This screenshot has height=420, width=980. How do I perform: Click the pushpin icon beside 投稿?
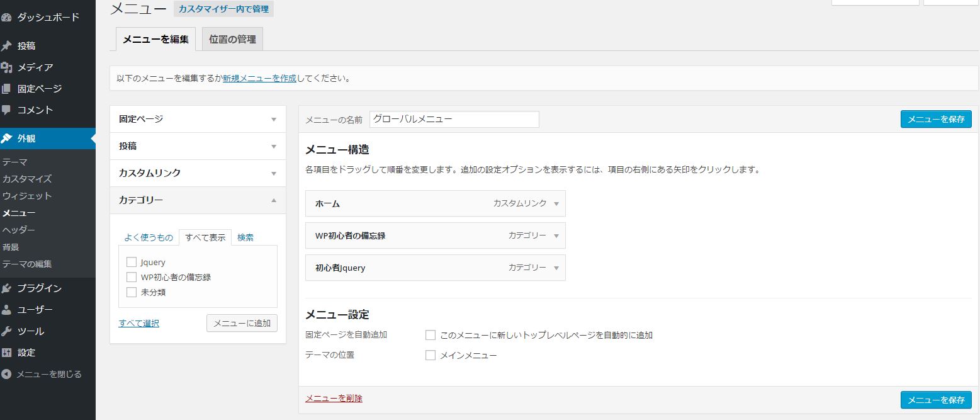click(x=7, y=46)
